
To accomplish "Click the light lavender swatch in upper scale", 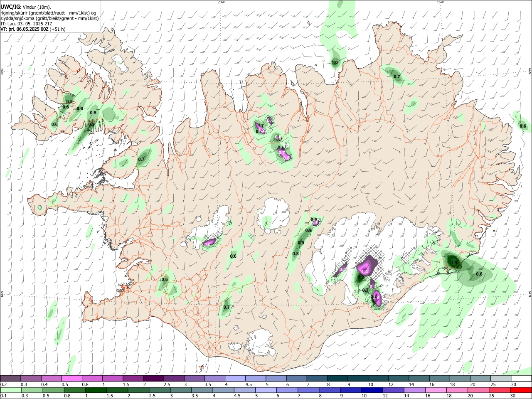I will [235, 378].
